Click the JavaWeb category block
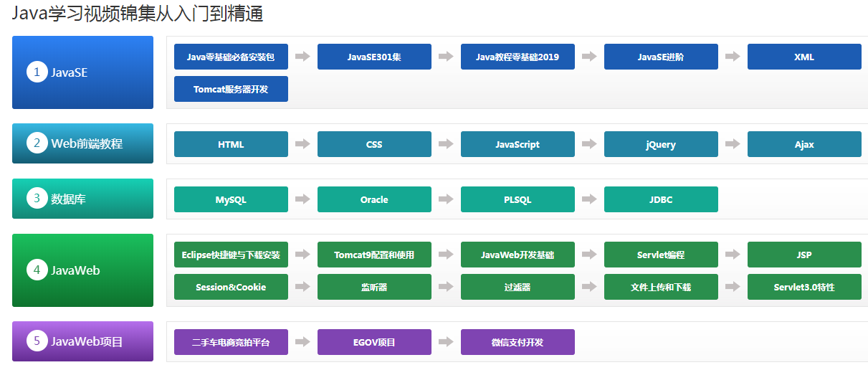 82,270
